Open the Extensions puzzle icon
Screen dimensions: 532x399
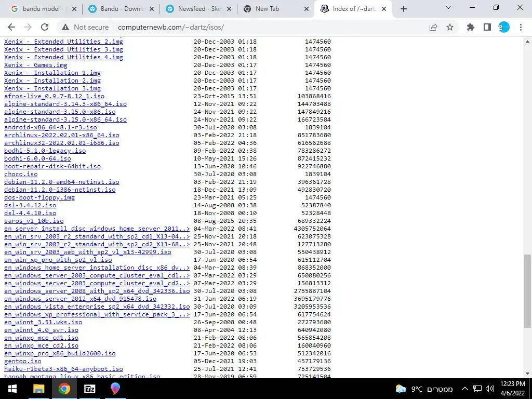[x=471, y=27]
